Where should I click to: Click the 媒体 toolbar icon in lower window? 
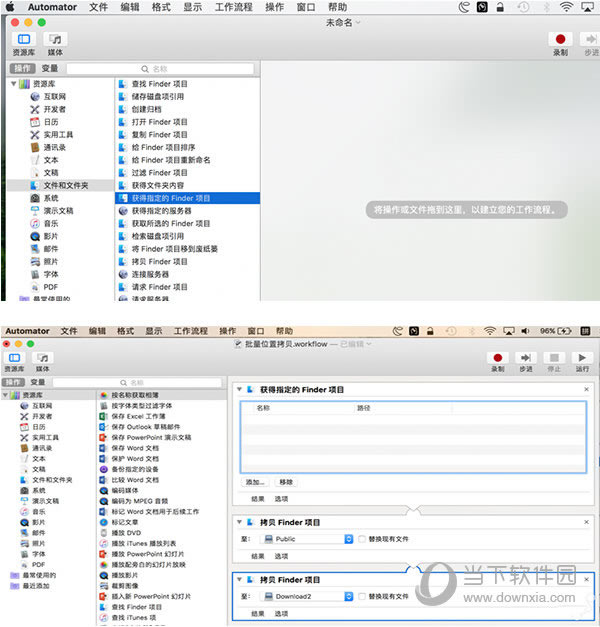[42, 357]
